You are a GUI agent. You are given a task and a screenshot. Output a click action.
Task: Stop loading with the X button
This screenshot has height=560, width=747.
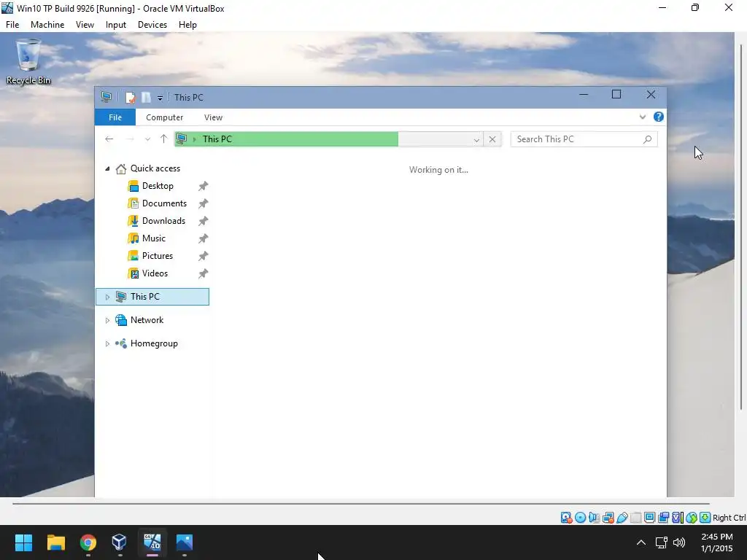(x=492, y=139)
